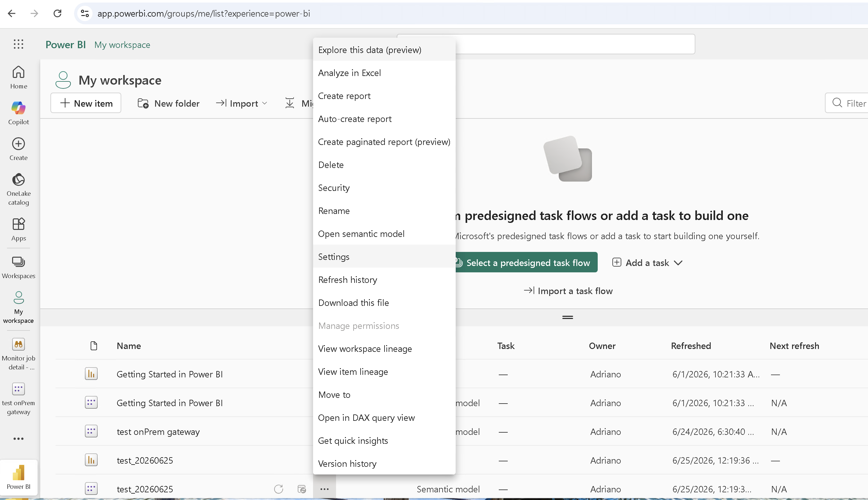This screenshot has height=500, width=868.
Task: Click the report icon of Getting Started in Power BI
Action: (91, 374)
